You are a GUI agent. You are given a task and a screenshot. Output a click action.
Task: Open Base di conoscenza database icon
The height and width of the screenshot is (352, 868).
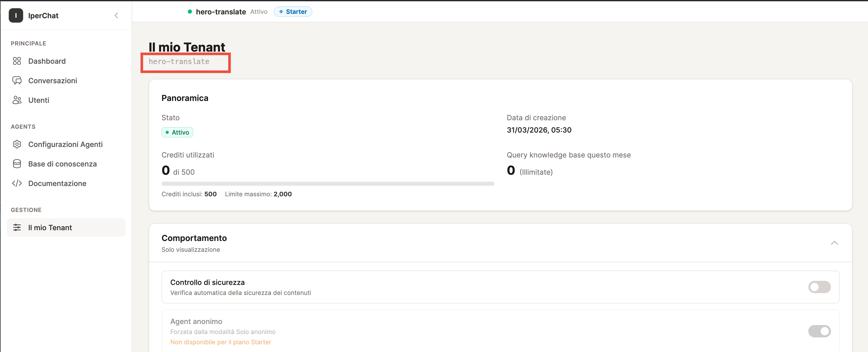point(17,164)
